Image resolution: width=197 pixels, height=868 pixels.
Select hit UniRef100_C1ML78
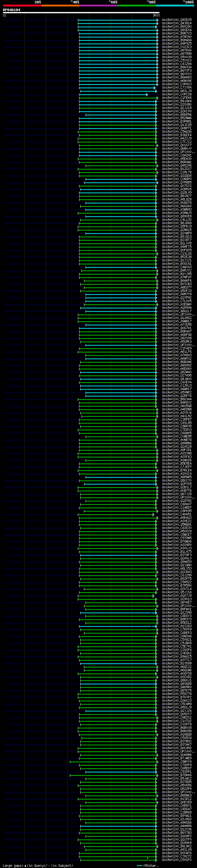pos(176,172)
